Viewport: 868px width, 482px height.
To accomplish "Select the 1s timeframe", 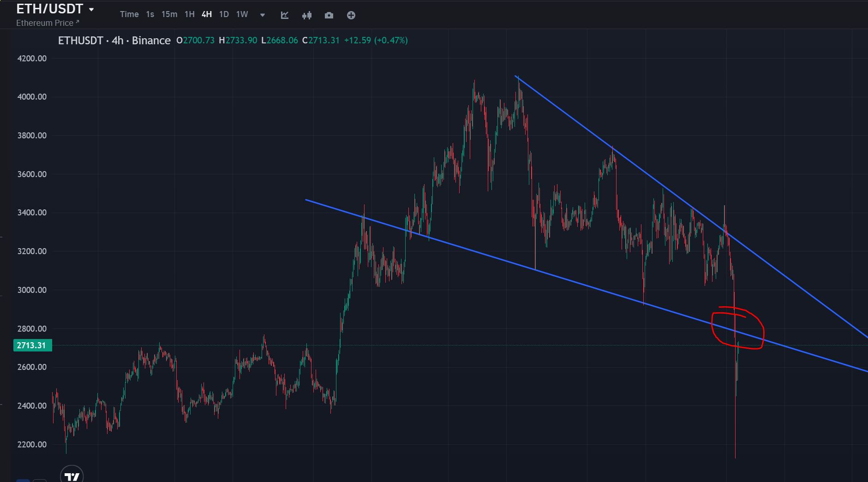I will click(150, 14).
